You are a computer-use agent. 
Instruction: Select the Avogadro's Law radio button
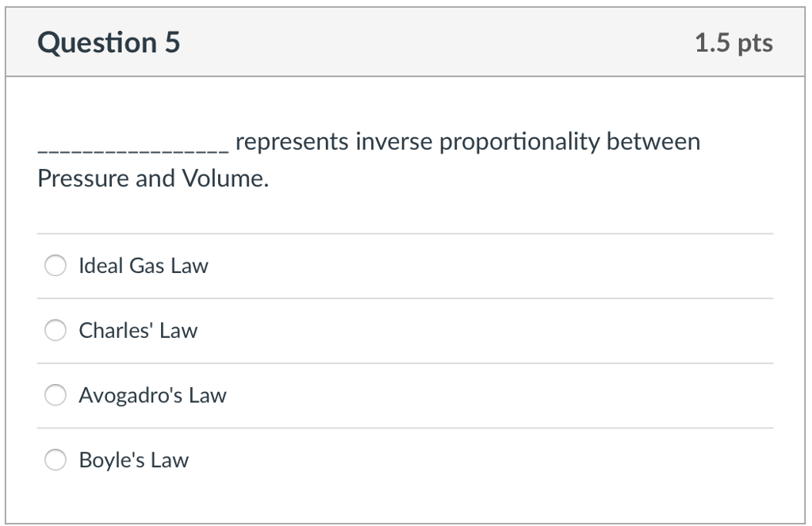tap(56, 394)
